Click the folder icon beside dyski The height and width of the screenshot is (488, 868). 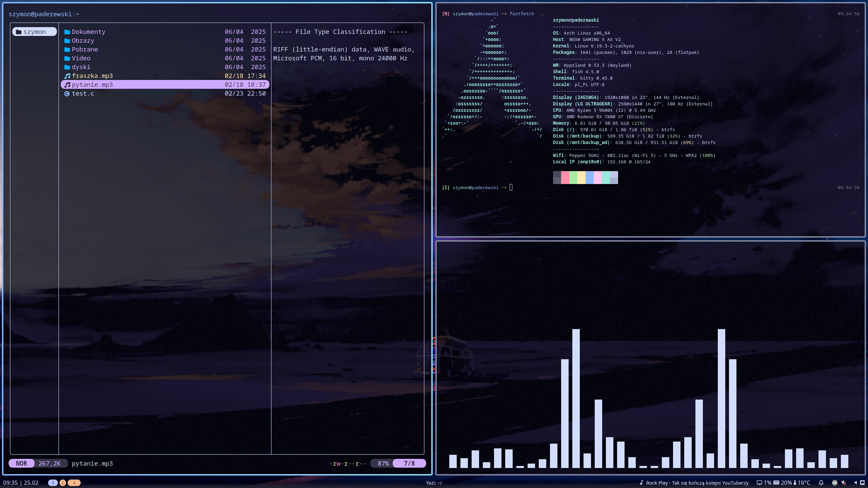point(67,67)
